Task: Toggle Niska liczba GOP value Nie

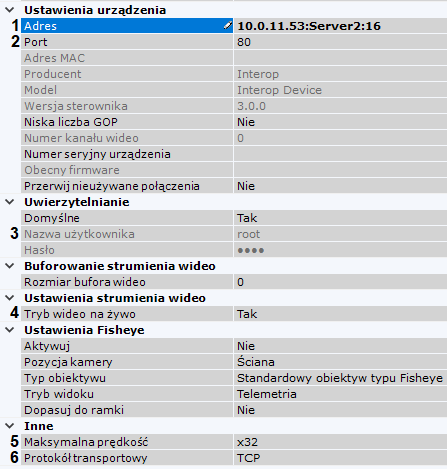Action: point(340,122)
